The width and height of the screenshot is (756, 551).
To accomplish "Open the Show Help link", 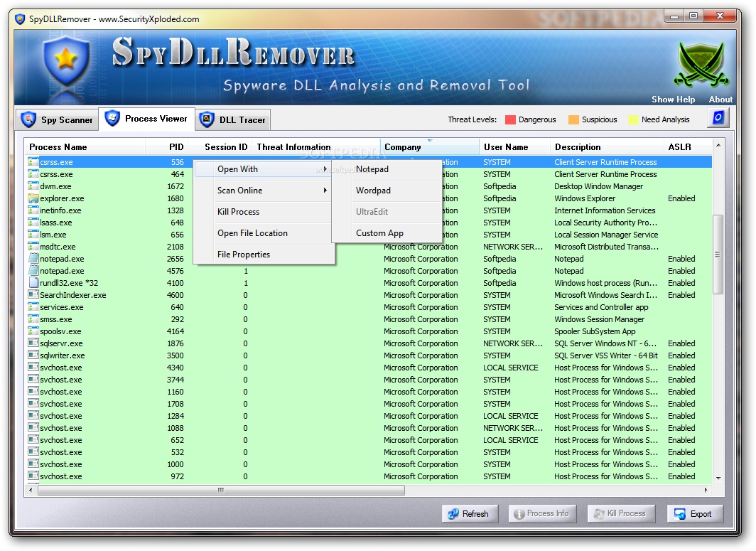I will pyautogui.click(x=673, y=100).
